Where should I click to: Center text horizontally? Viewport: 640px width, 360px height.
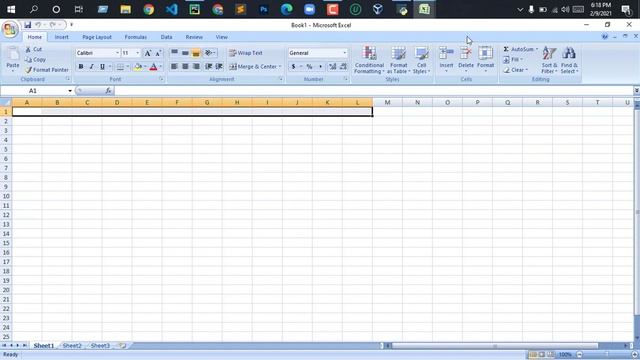[x=185, y=66]
